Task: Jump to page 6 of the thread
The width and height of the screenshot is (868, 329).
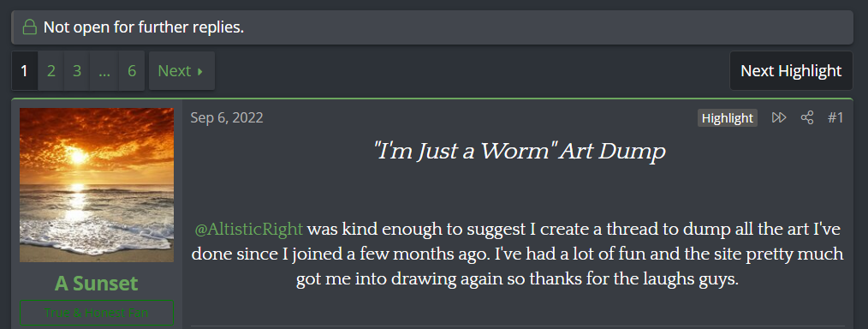Action: [132, 71]
